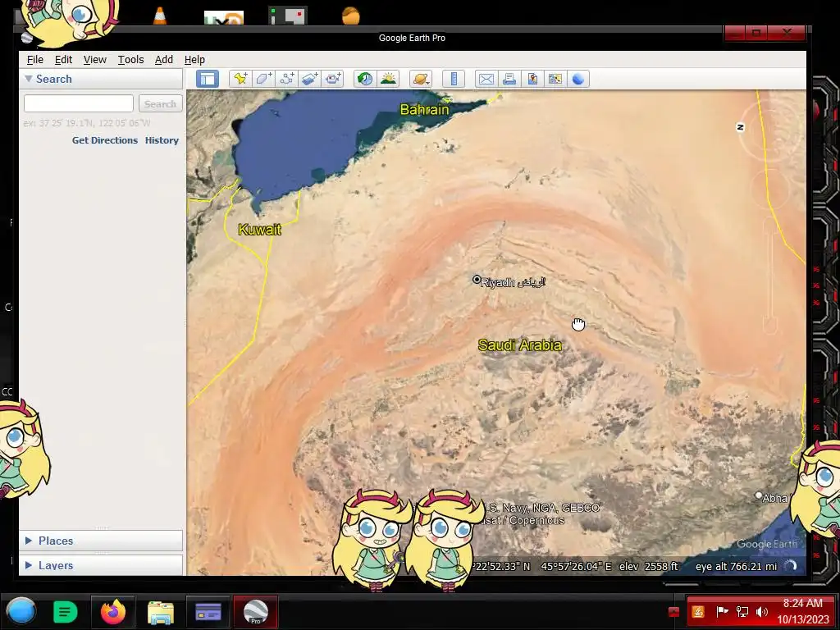Open the View menu
The image size is (840, 630).
pos(95,59)
